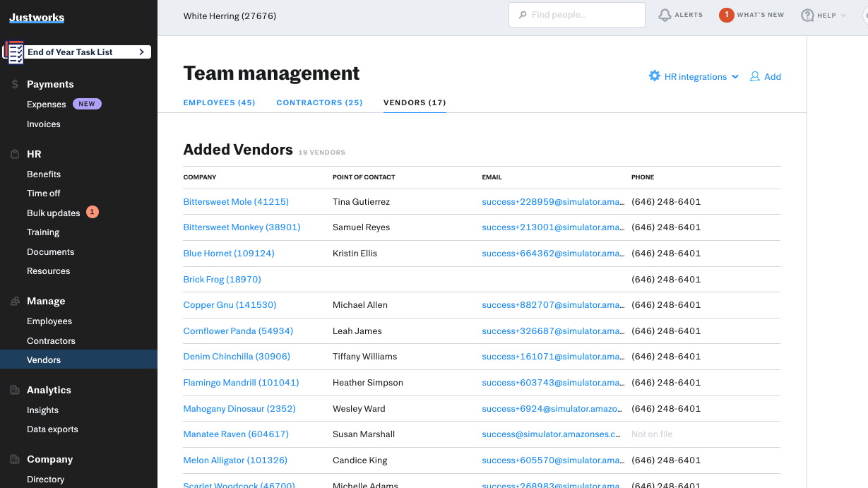Click Wesley Ward's email link

point(553,408)
